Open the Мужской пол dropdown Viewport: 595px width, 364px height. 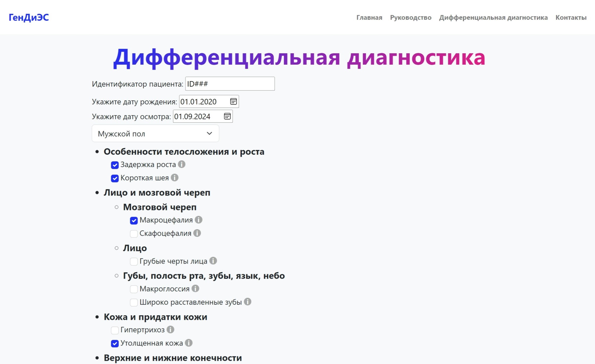[155, 134]
